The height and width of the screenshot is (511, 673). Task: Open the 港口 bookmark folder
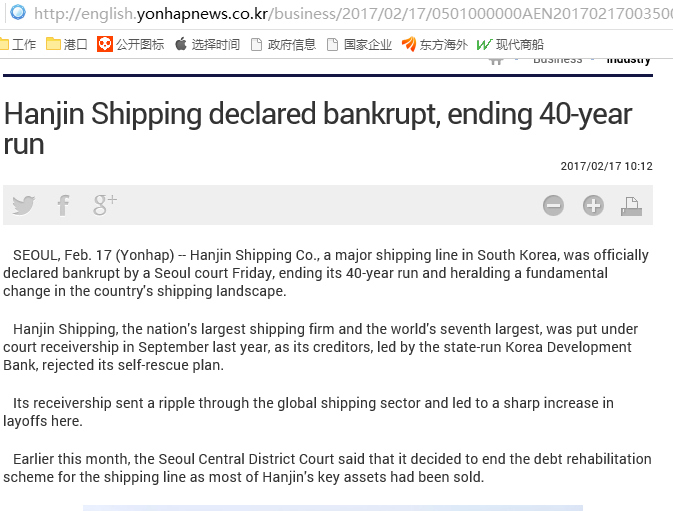[x=69, y=44]
